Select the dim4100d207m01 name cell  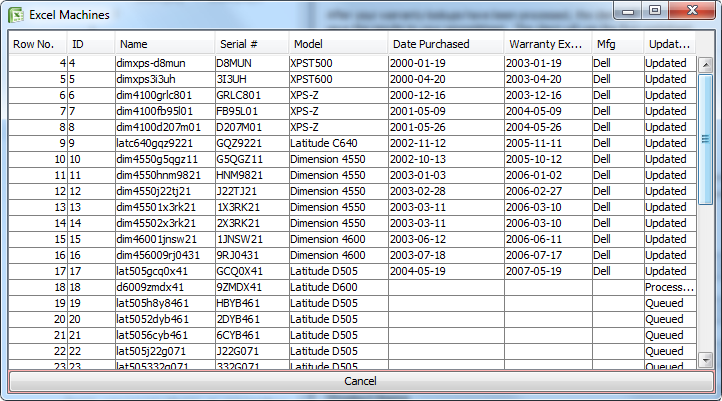coord(165,127)
